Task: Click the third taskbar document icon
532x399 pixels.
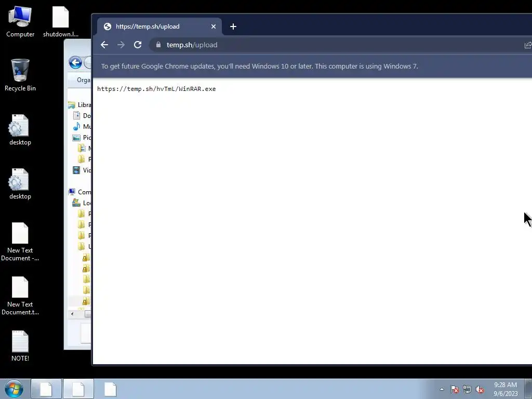Action: 110,389
